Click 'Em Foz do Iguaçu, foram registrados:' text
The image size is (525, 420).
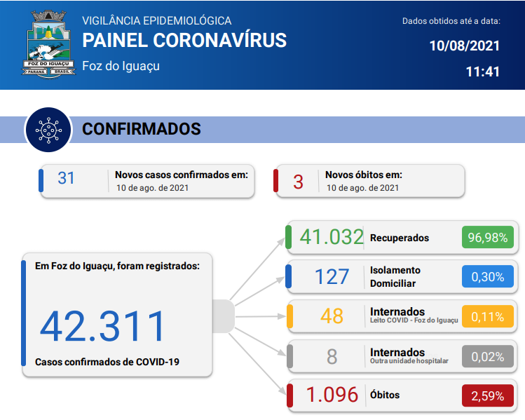[117, 266]
